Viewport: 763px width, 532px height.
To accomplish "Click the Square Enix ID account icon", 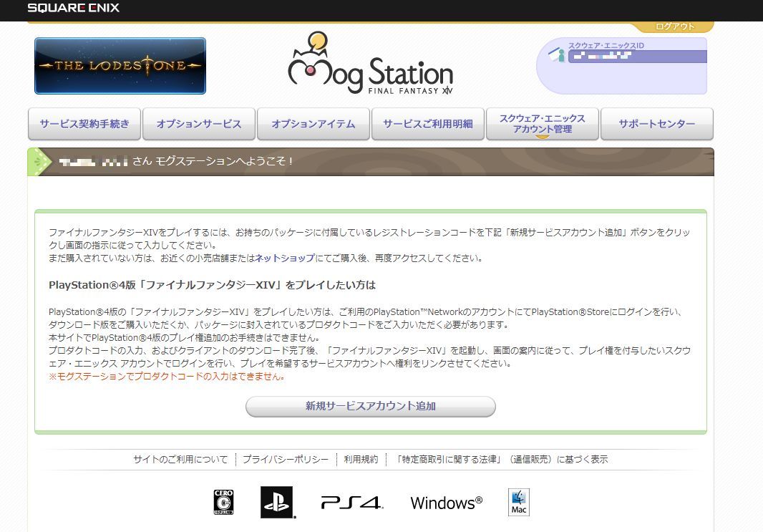I will coord(557,54).
